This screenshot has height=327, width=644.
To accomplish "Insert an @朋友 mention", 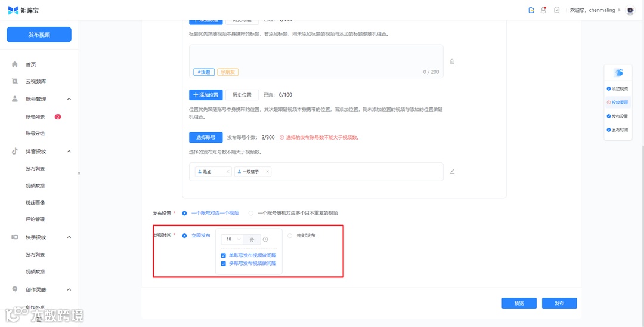I will point(228,72).
